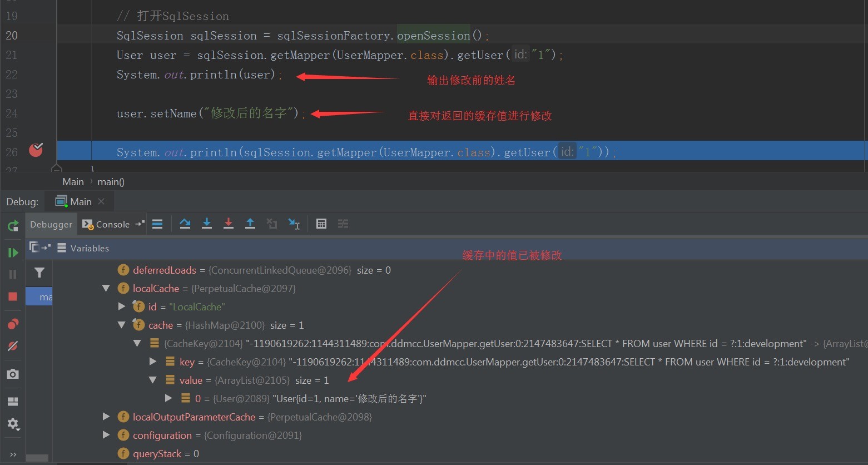Click line number 20 in gutter
The height and width of the screenshot is (465, 868).
tap(12, 36)
